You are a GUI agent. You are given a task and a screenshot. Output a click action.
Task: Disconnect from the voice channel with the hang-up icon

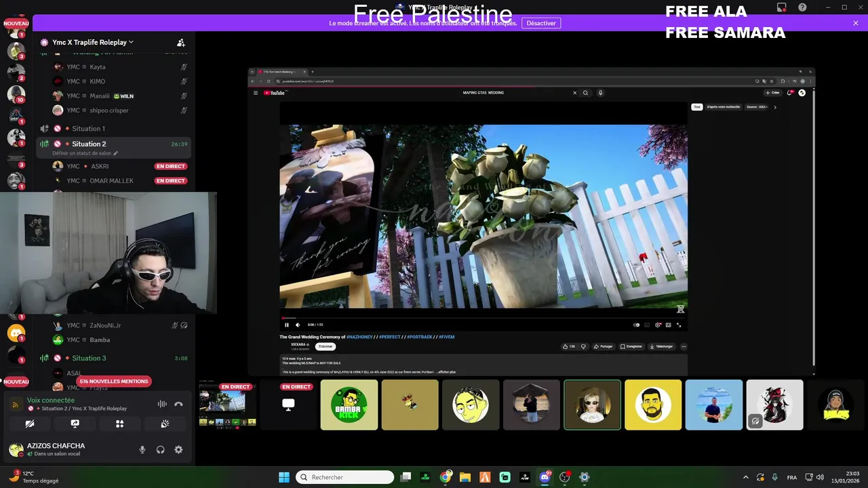pos(178,404)
